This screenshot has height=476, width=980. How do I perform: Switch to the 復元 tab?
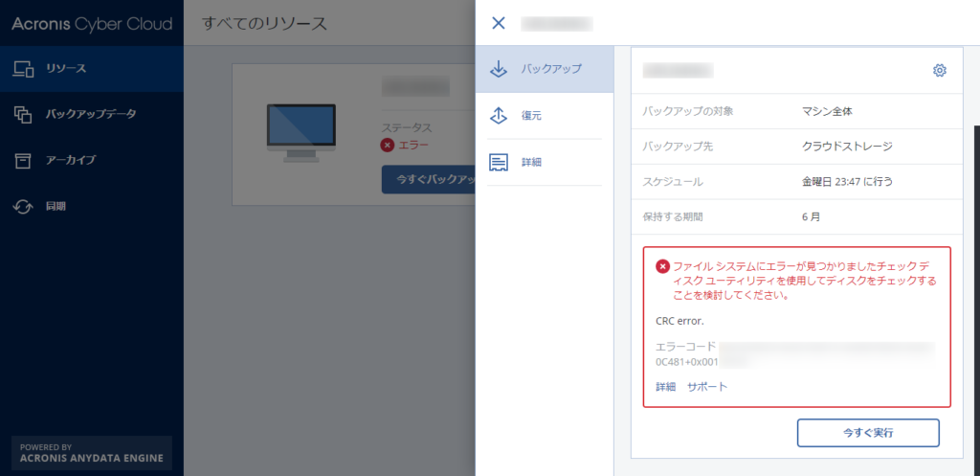click(x=545, y=116)
